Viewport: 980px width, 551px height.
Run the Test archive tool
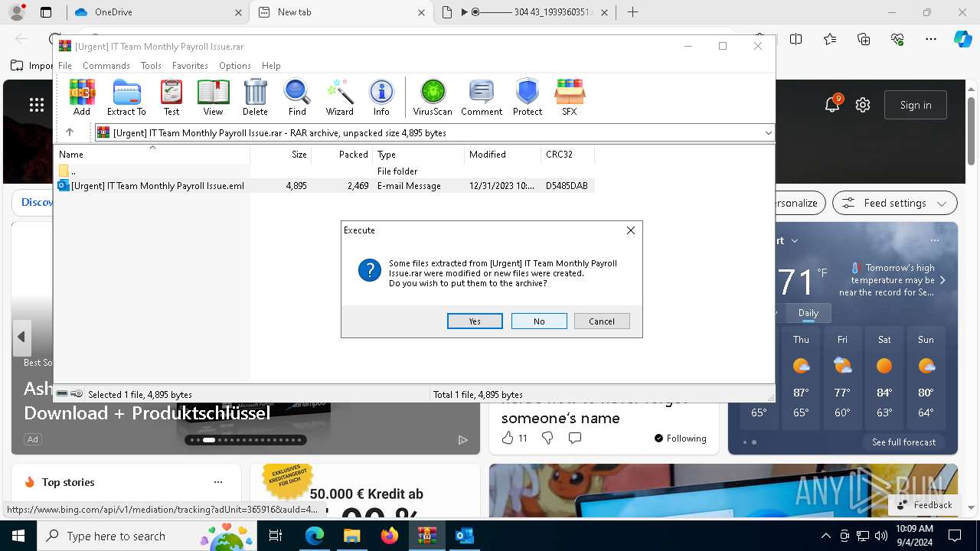coord(171,97)
